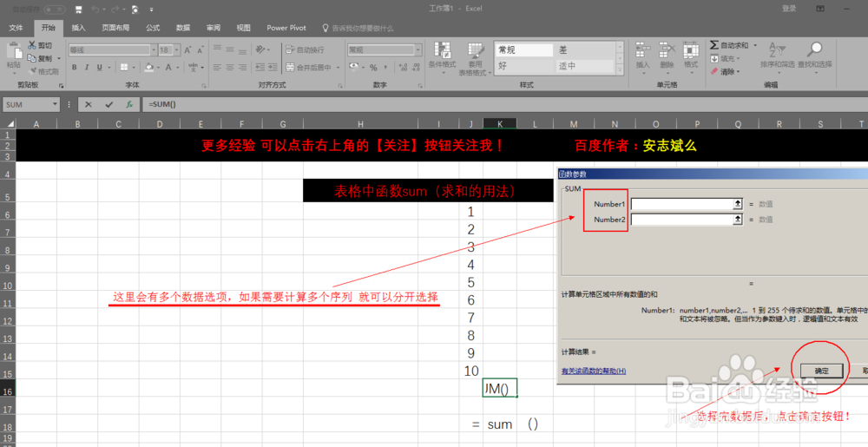Click the Decrease Decimal icon
The image size is (868, 447).
(x=415, y=68)
